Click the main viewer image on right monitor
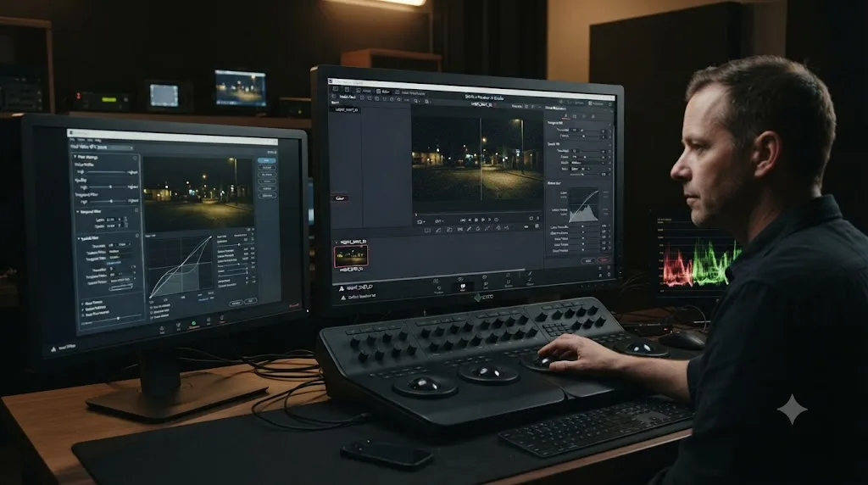868x485 pixels. pos(478,159)
